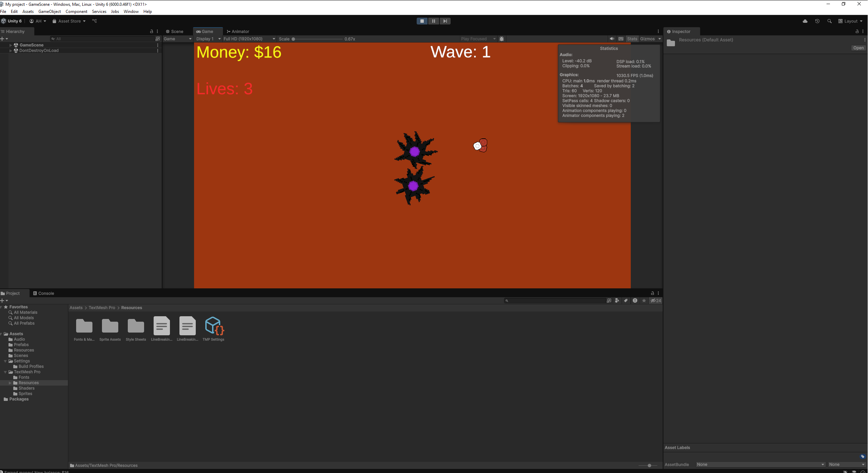This screenshot has width=868, height=473.
Task: Open the Full HD resolution dropdown
Action: (x=249, y=39)
